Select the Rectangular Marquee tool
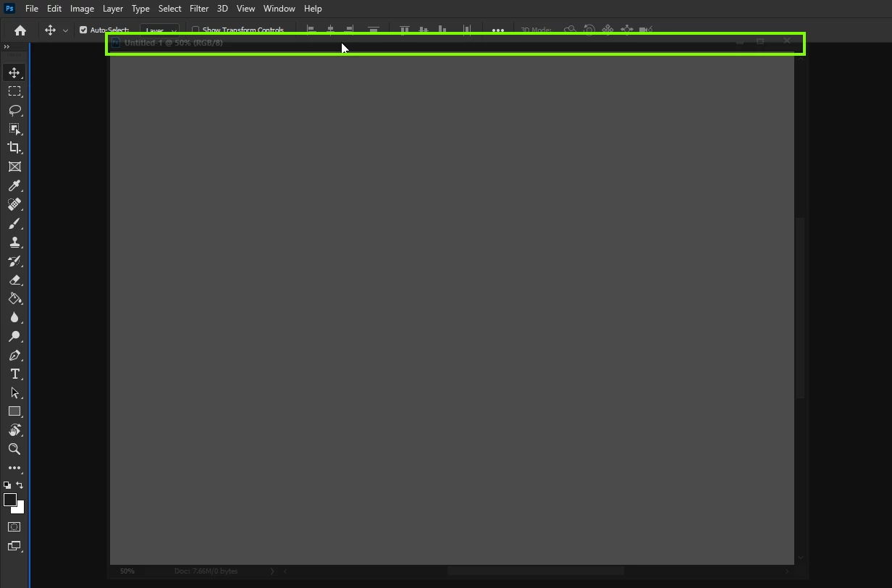The width and height of the screenshot is (892, 588). [14, 91]
